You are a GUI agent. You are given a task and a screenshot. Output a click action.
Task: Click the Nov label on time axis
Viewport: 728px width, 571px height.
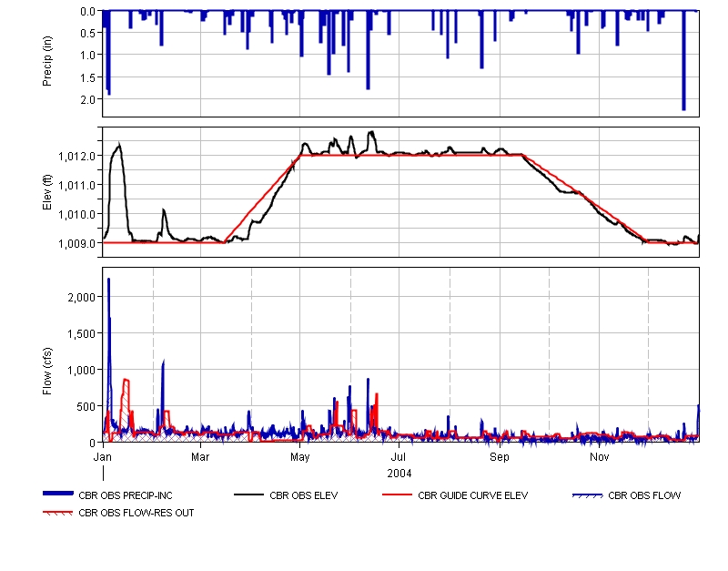pyautogui.click(x=599, y=457)
